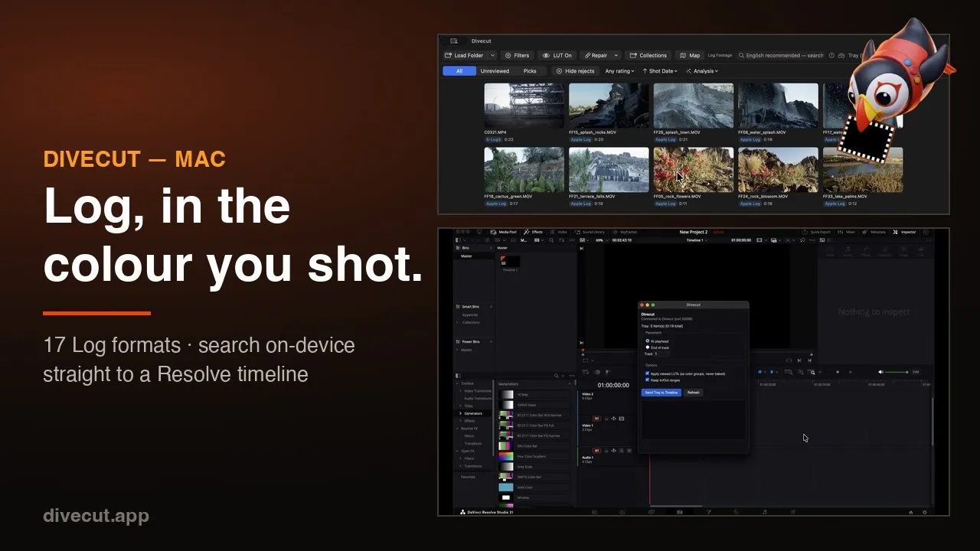This screenshot has width=980, height=551.
Task: Expand the Load Folder dropdown arrow
Action: [x=493, y=55]
